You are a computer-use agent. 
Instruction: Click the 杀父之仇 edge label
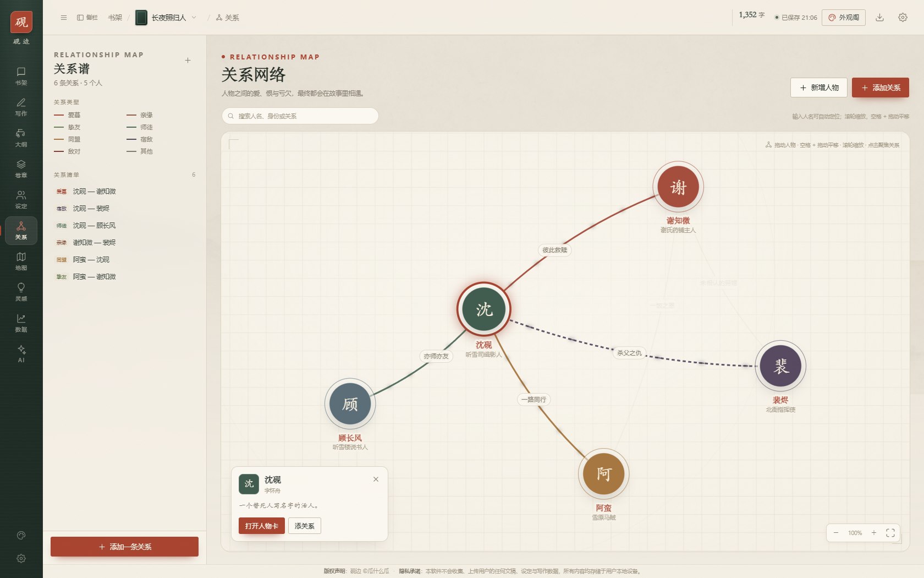coord(629,353)
